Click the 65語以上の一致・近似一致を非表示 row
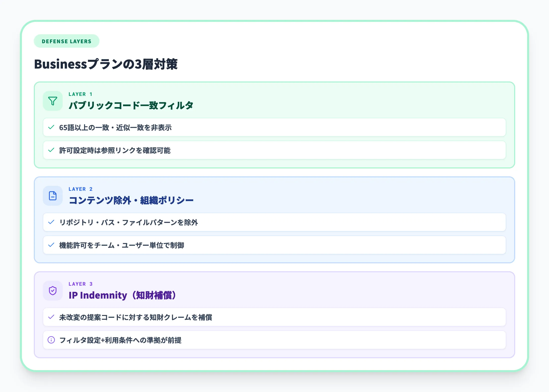Viewport: 549px width, 392px height. tap(274, 127)
